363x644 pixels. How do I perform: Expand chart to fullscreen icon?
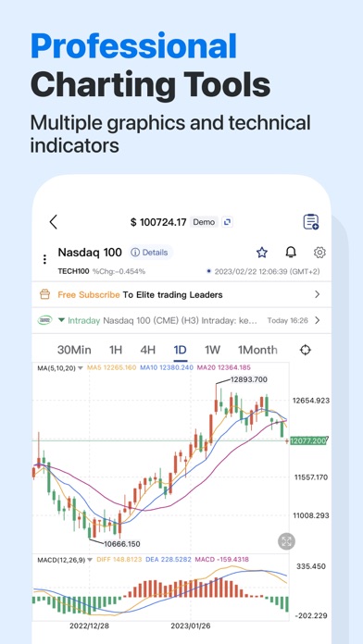point(286,541)
